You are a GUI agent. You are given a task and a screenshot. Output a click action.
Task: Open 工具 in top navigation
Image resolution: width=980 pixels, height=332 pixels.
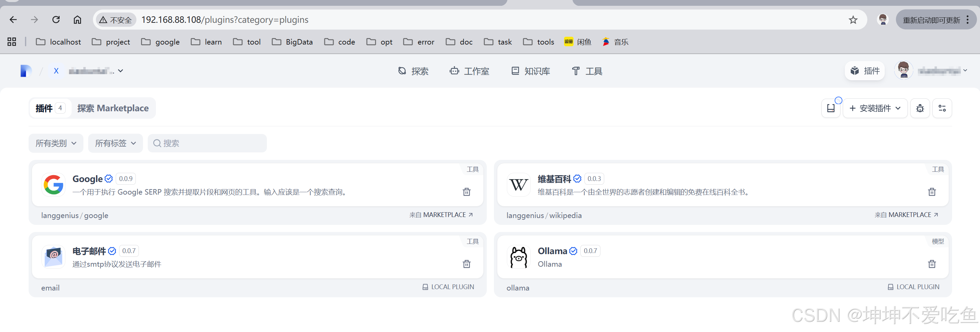pos(587,71)
